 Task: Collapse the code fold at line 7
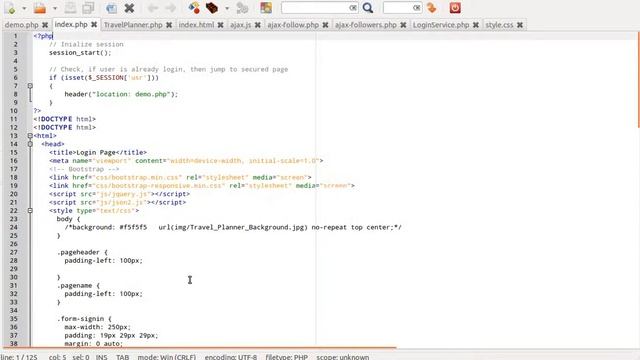click(30, 86)
